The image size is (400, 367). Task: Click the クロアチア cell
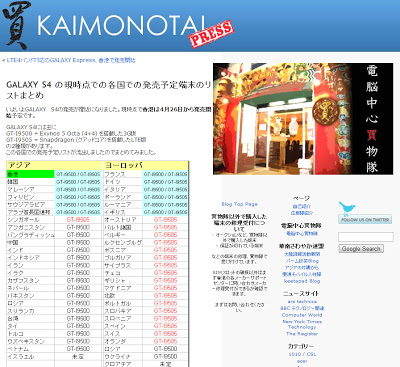[x=123, y=364]
